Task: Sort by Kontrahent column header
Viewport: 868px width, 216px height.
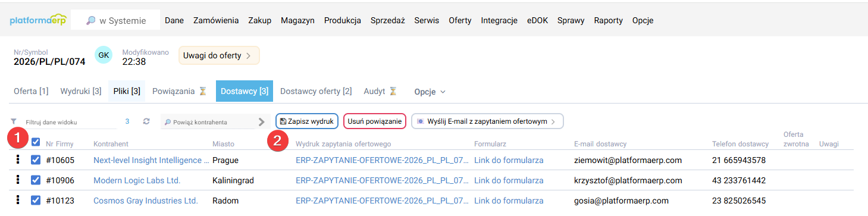Action: (111, 144)
